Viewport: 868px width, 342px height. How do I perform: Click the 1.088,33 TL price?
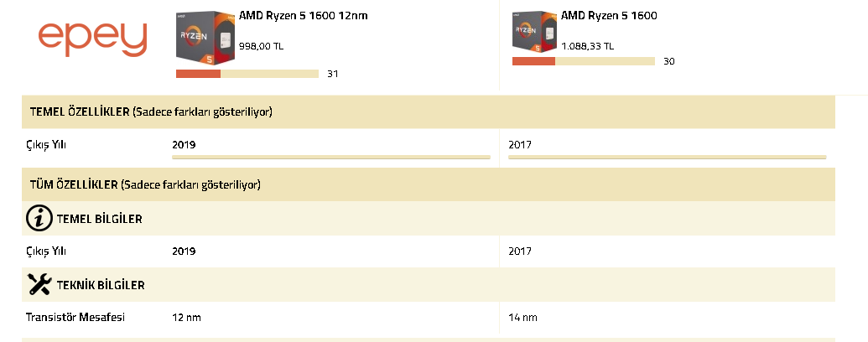pyautogui.click(x=587, y=46)
